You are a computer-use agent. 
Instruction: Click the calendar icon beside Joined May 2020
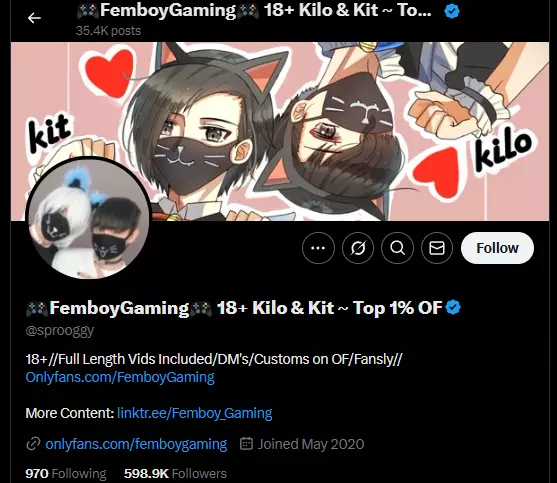246,444
